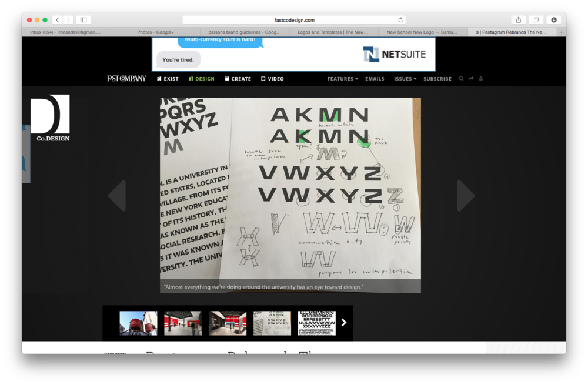The height and width of the screenshot is (385, 588).
Task: Open the user account icon in site navigation
Action: click(x=481, y=79)
